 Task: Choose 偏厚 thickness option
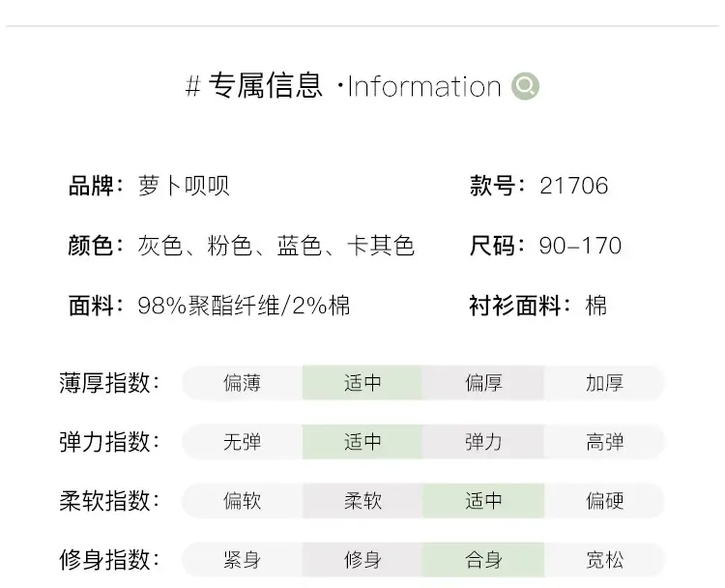(483, 383)
